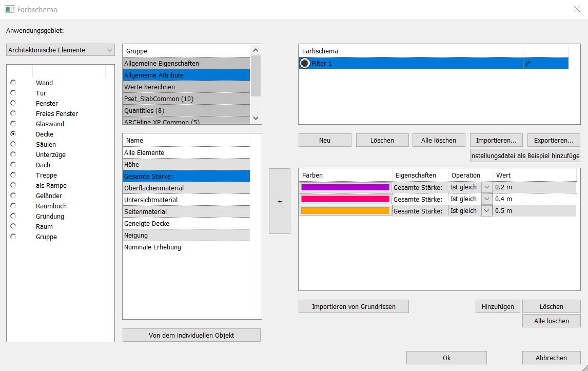The width and height of the screenshot is (588, 371).
Task: Select Alle Elemente in the Name list
Action: point(186,153)
